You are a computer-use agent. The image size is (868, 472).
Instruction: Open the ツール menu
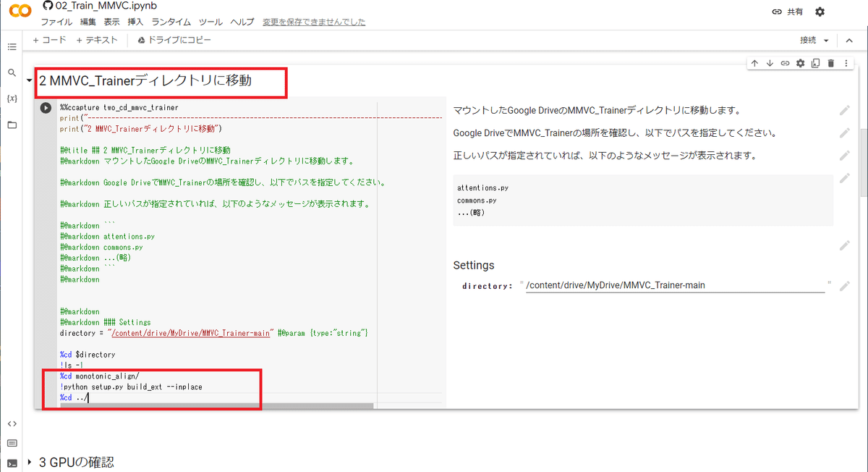pos(210,22)
